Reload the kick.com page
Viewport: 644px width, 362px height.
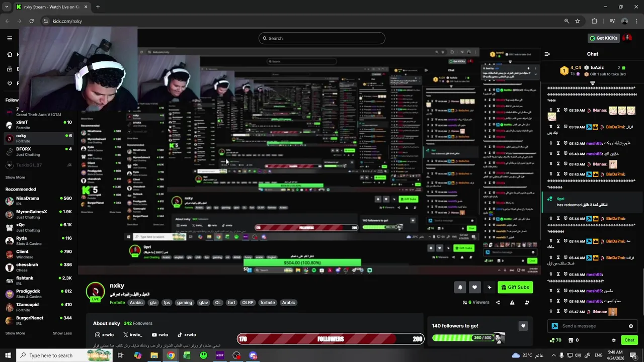[x=31, y=21]
